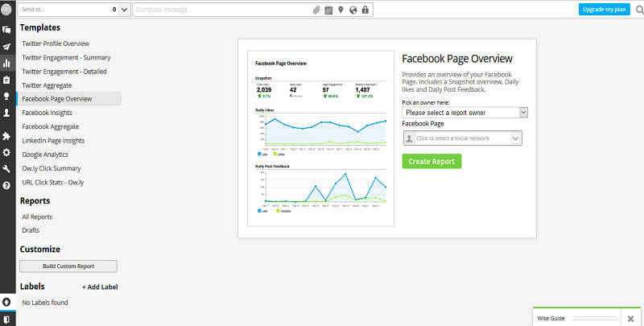The image size is (644, 326).
Task: Click the Send to input field
Action: tap(66, 10)
